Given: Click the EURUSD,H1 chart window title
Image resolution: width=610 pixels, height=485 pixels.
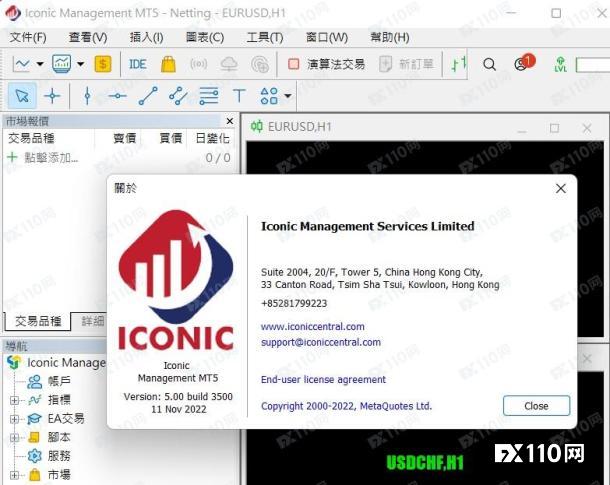Looking at the screenshot, I should click(x=300, y=127).
